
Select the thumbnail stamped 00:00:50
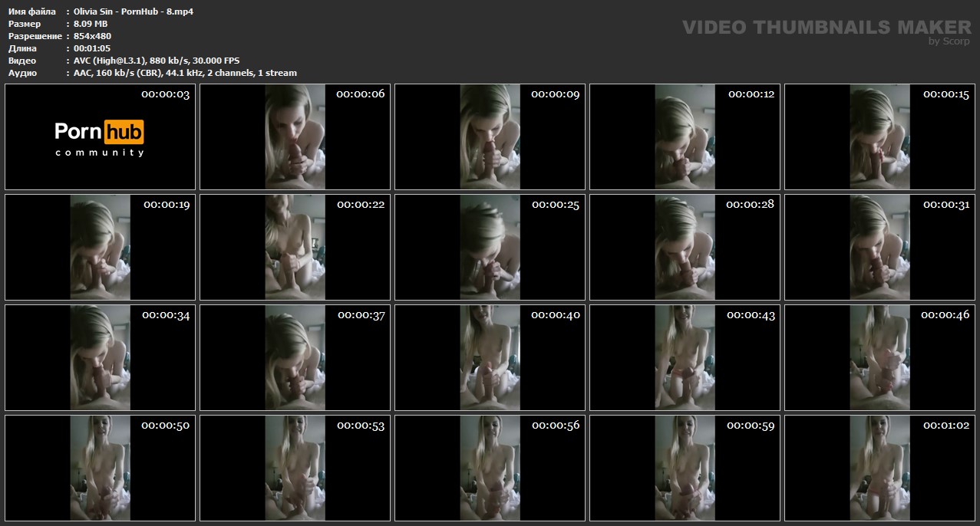pos(100,468)
